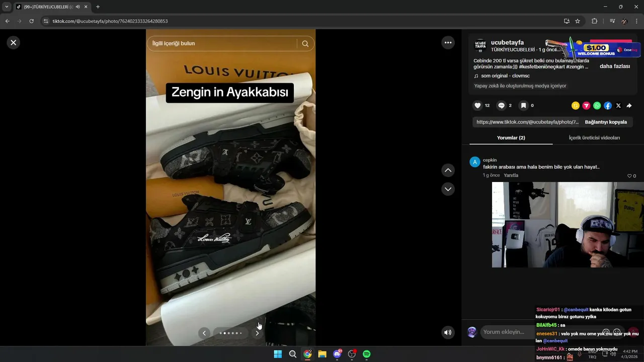Reply to cepkin's comment with 'Yanıtla'
The image size is (644, 362).
(511, 175)
